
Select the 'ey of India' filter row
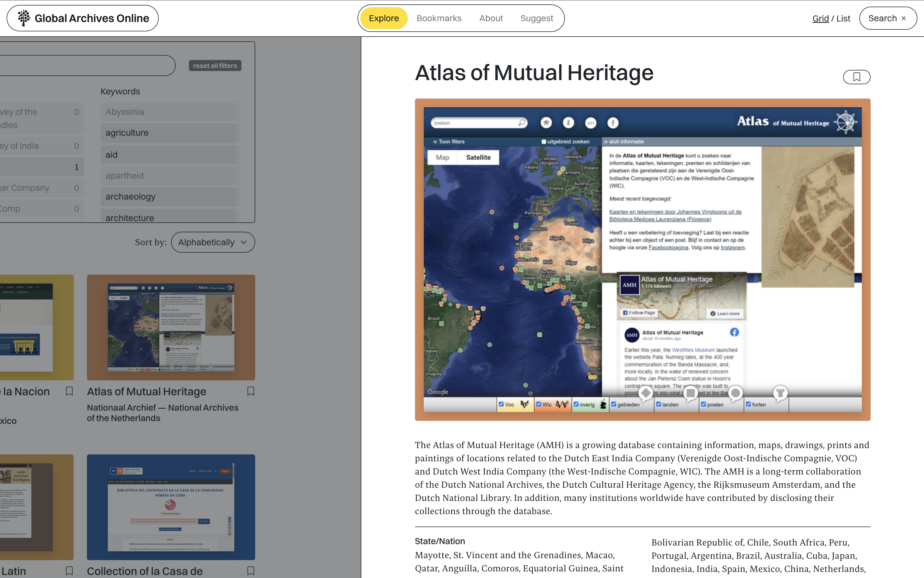(42, 146)
